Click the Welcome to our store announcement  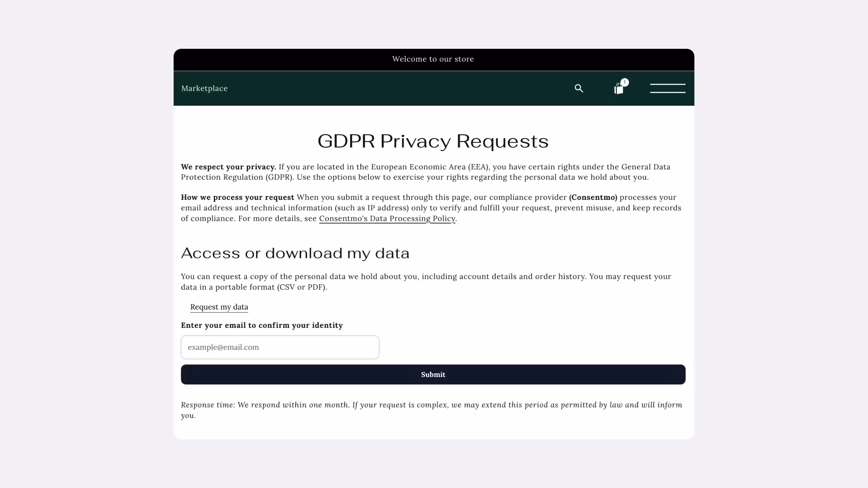[x=433, y=59]
